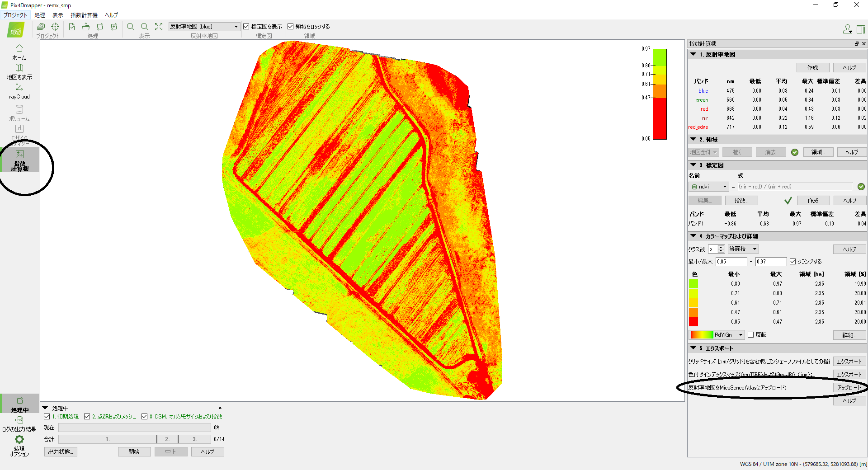The height and width of the screenshot is (470, 868).
Task: Collapse section 3. 標定図
Action: coord(693,165)
